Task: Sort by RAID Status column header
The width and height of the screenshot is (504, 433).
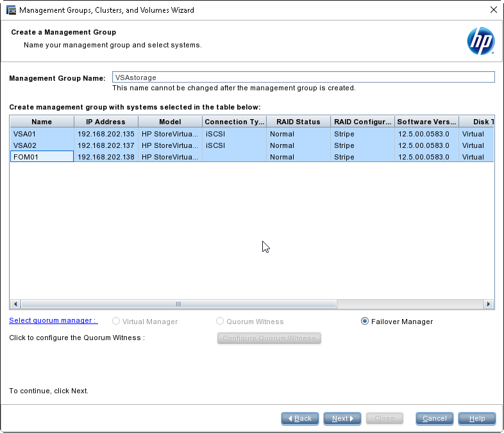Action: 299,122
